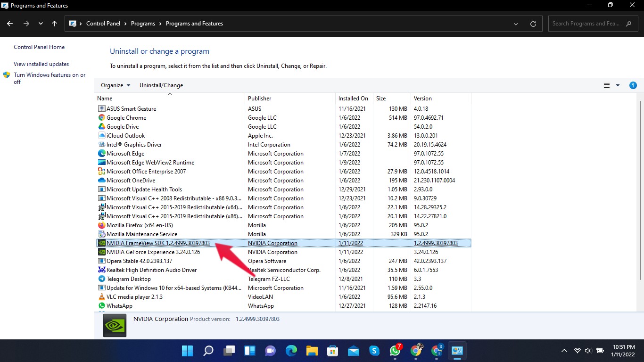The image size is (644, 362).
Task: Open the taskbar clock showing 10:51 PM
Action: coord(623,351)
